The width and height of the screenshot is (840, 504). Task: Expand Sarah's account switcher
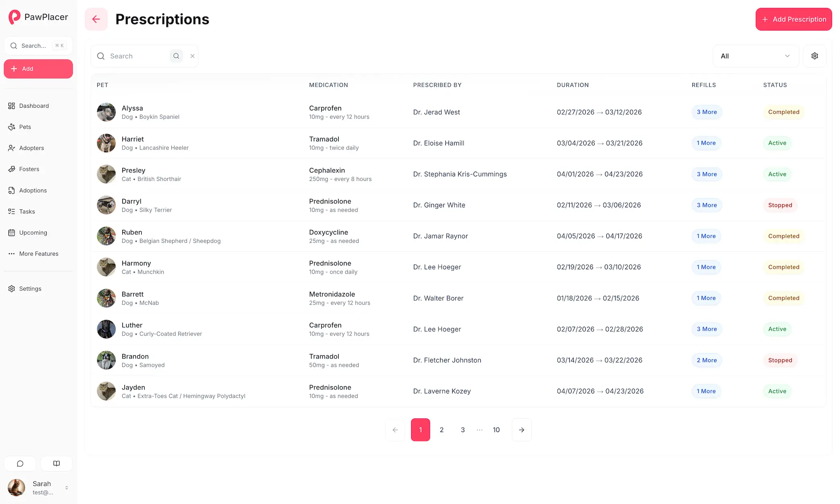[x=66, y=488]
